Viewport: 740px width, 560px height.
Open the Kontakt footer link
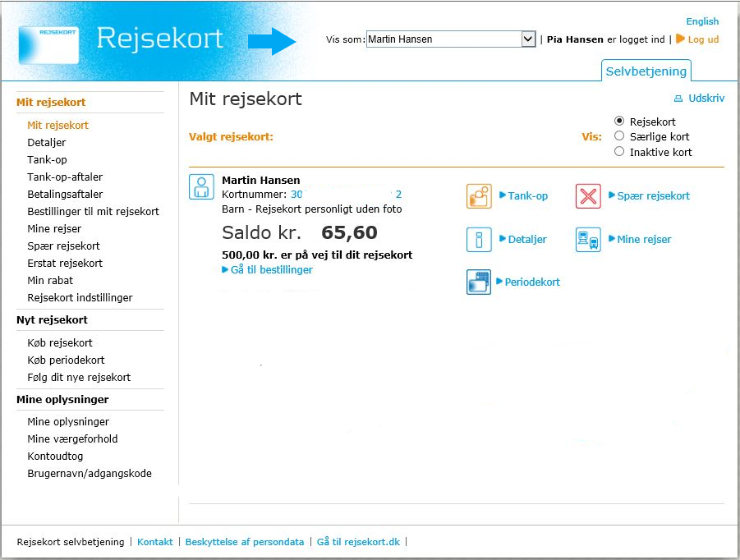pos(155,542)
